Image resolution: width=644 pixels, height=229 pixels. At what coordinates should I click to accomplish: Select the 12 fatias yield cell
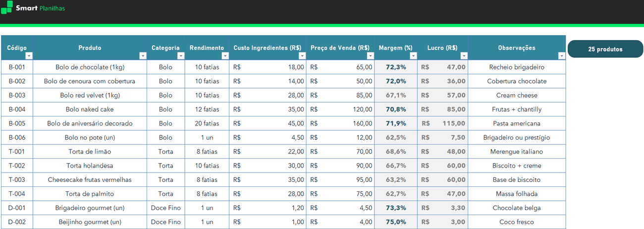(x=207, y=110)
